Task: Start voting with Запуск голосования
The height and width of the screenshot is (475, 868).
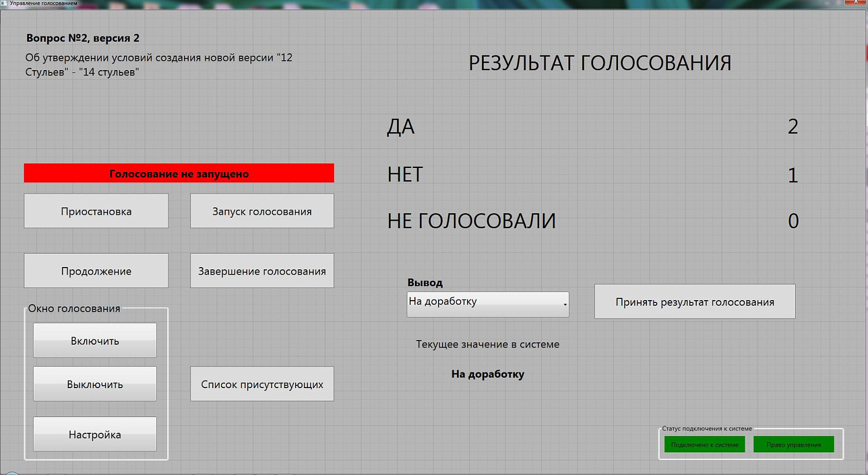Action: click(262, 211)
